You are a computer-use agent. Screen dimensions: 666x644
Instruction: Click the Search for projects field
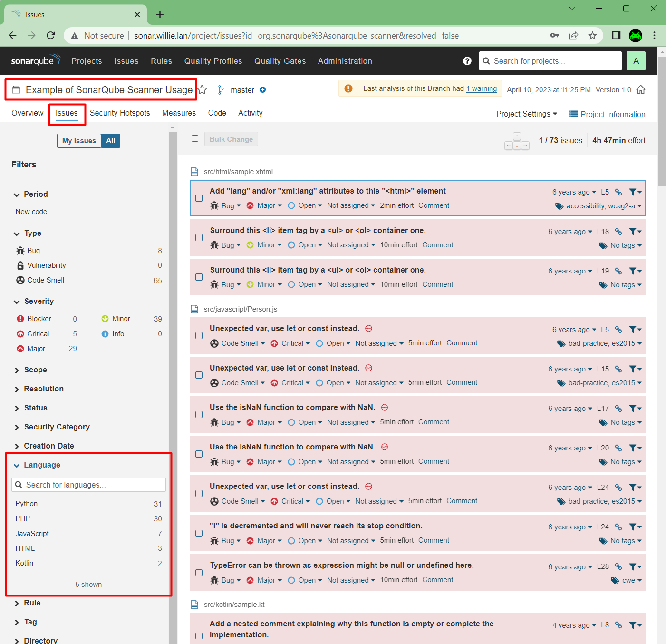pos(550,61)
